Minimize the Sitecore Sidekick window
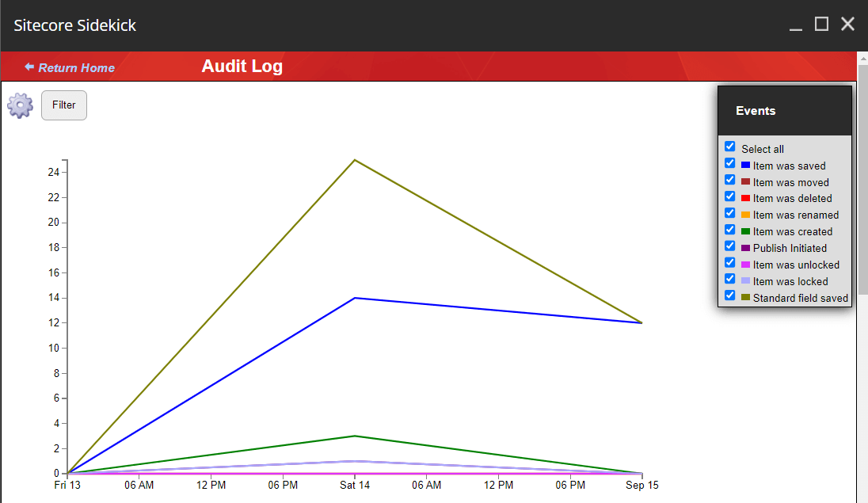 tap(796, 25)
